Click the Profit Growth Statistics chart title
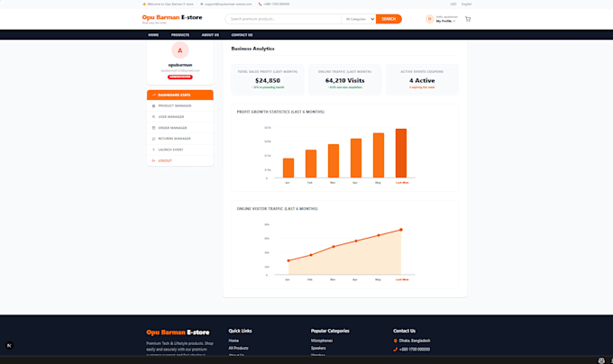 tap(280, 112)
